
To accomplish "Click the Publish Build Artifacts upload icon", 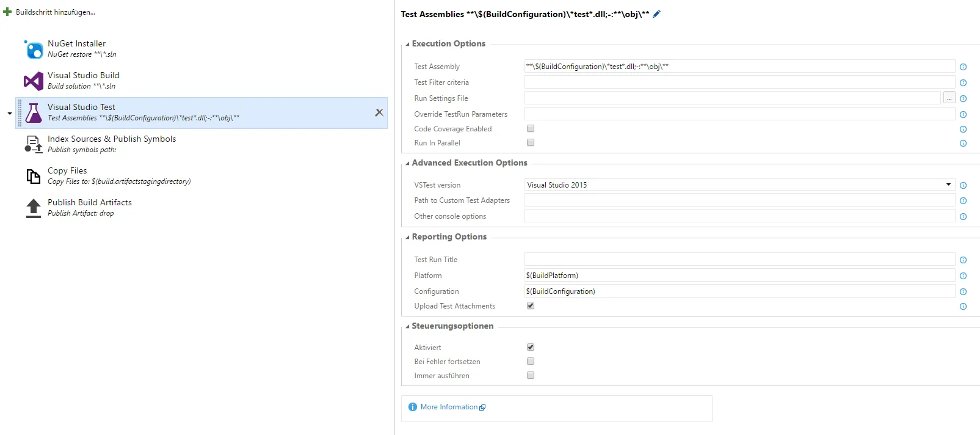I will [34, 208].
